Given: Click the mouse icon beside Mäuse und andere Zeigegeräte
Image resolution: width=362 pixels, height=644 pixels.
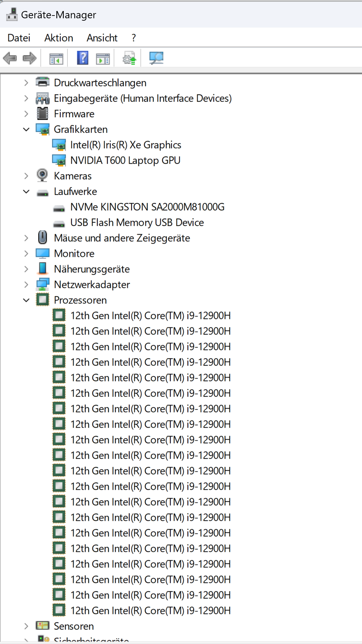Looking at the screenshot, I should (x=42, y=237).
